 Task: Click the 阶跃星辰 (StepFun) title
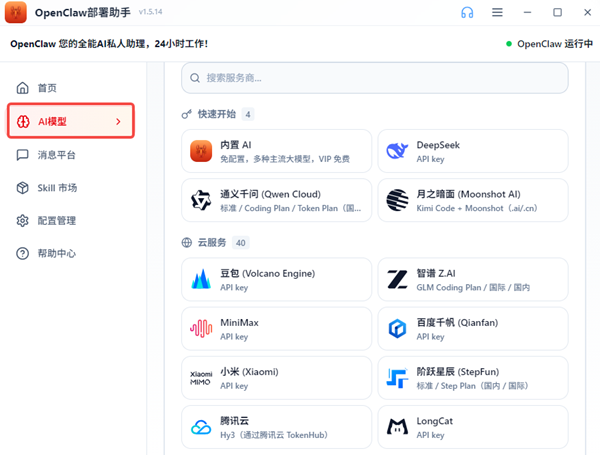click(x=458, y=372)
